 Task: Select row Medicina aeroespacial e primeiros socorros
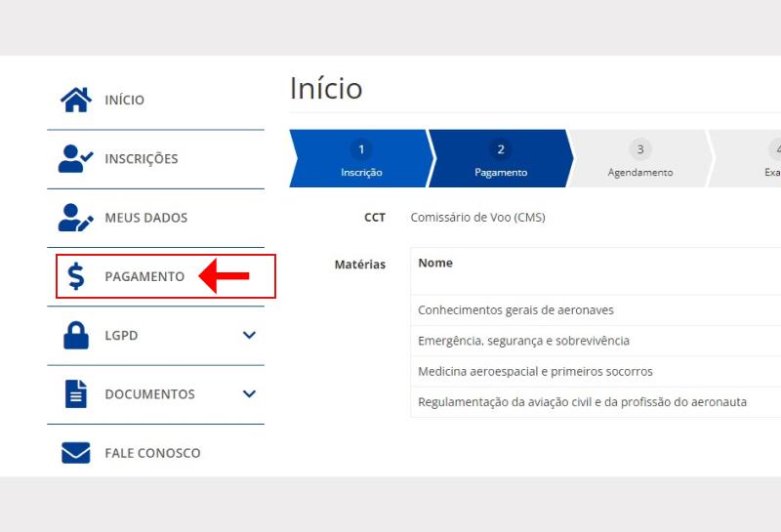(x=535, y=372)
